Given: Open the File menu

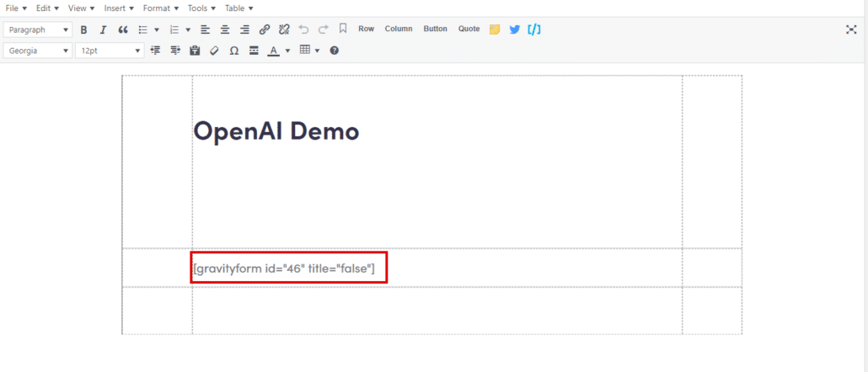Looking at the screenshot, I should point(16,8).
